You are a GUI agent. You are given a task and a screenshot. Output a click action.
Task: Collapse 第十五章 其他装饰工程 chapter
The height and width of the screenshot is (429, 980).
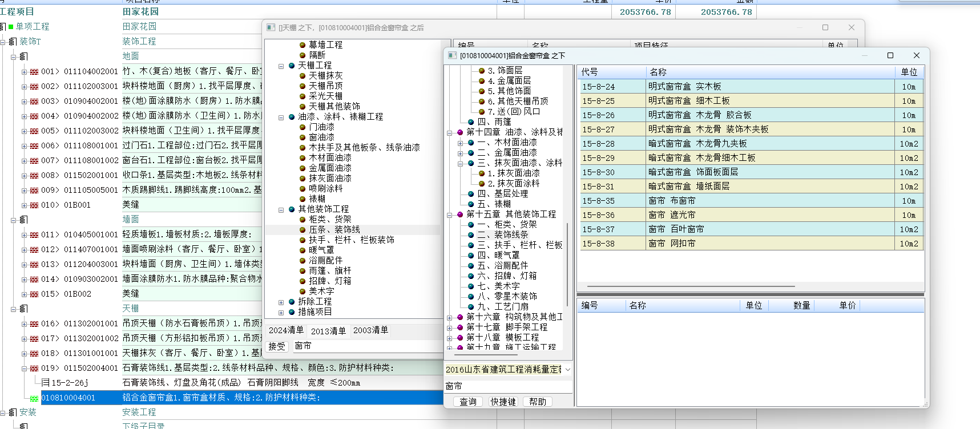tap(450, 215)
